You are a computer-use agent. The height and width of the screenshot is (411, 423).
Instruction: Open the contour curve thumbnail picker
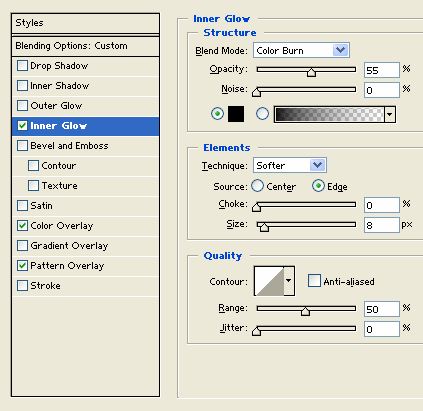pos(269,281)
